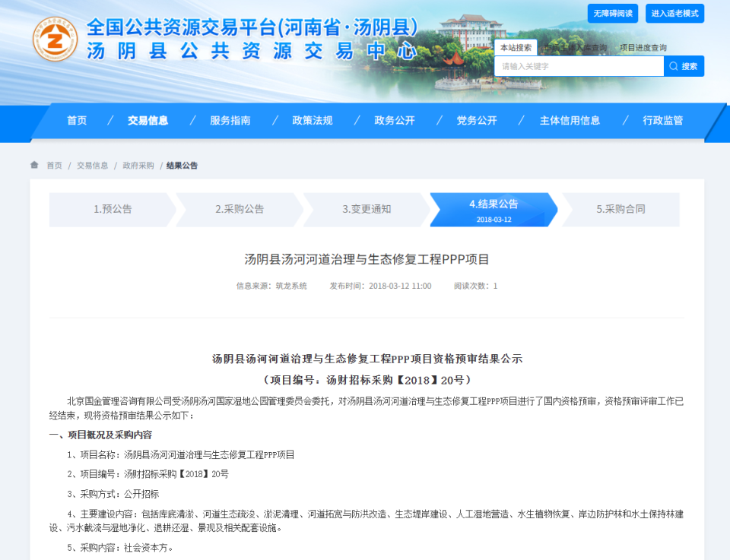Click the magnifier icon on the search button
Screen dimensions: 730x560
tap(672, 66)
